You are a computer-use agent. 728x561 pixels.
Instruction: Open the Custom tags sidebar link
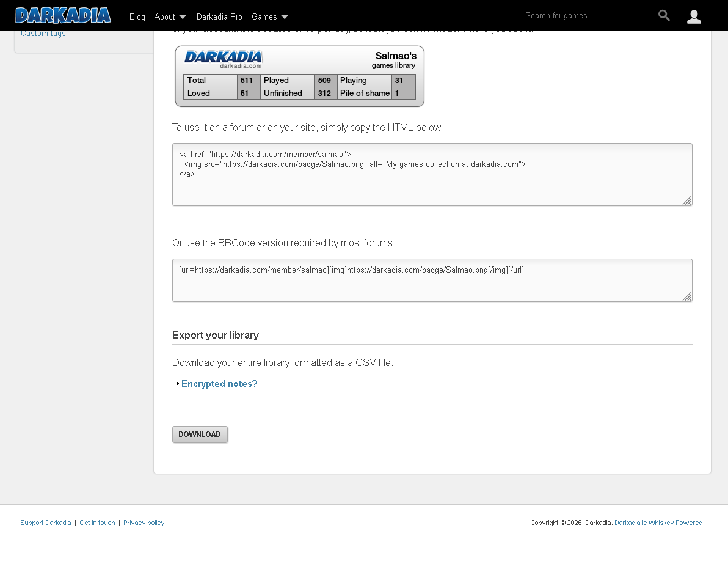point(43,34)
